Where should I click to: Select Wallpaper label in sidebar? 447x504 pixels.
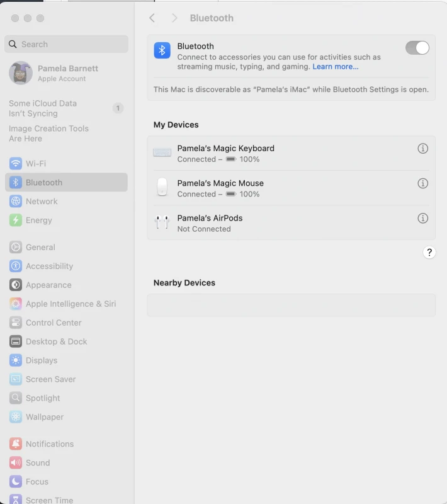pyautogui.click(x=45, y=417)
